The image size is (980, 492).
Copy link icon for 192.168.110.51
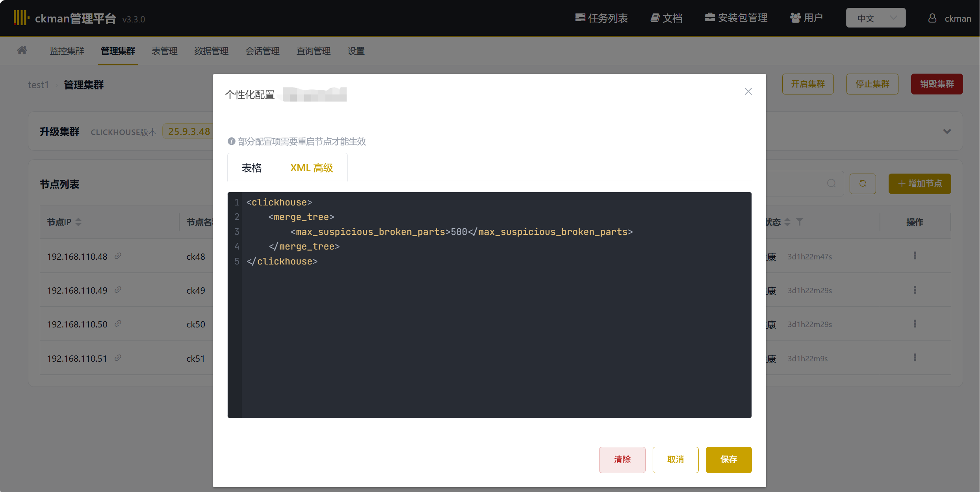pyautogui.click(x=118, y=358)
